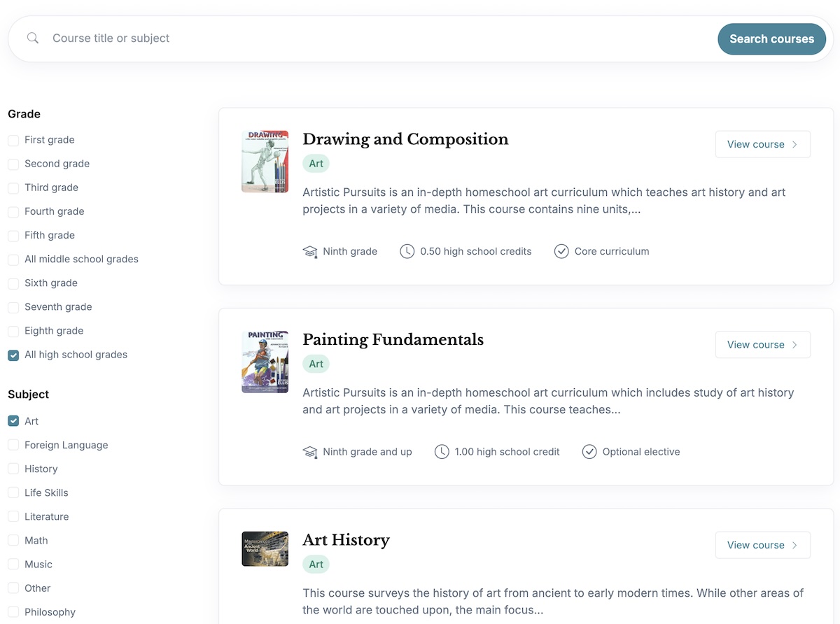Viewport: 840px width, 624px height.
Task: Click the Subject filter heading
Action: pos(29,395)
